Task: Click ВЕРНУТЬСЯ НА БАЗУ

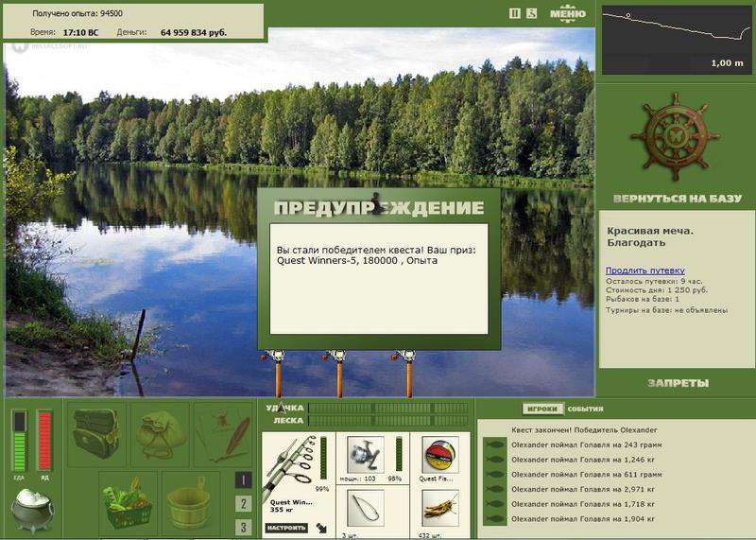Action: (677, 199)
